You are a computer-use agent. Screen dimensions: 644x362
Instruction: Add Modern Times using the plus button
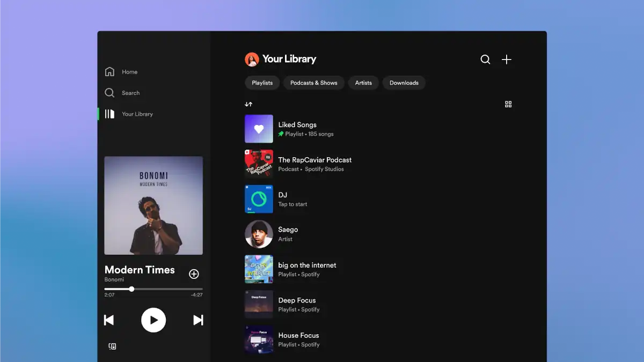194,274
